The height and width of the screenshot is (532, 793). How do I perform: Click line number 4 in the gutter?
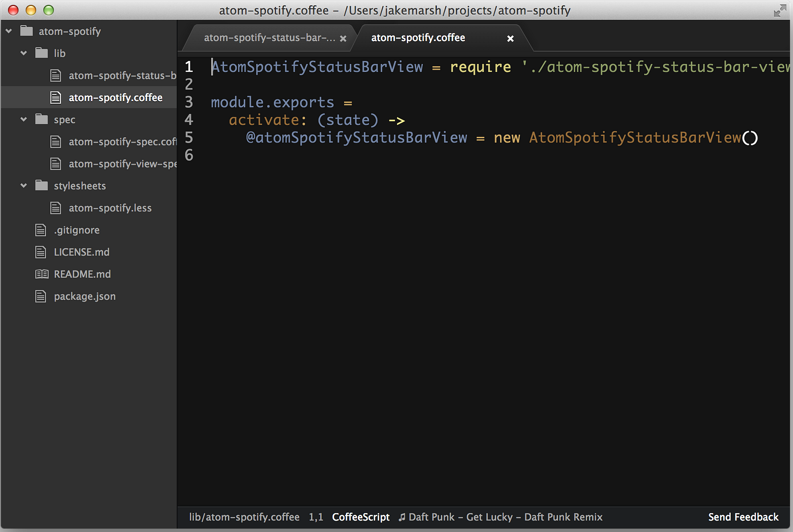pos(189,120)
